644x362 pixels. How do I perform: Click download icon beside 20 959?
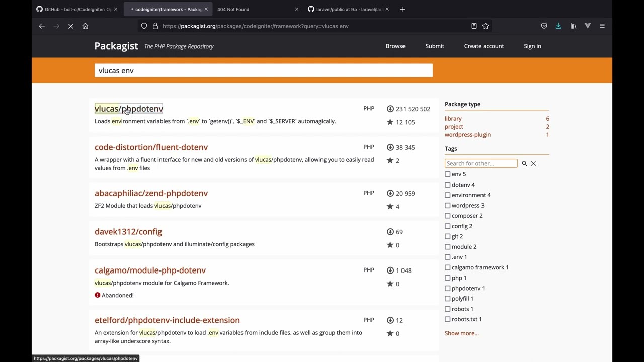coord(390,193)
